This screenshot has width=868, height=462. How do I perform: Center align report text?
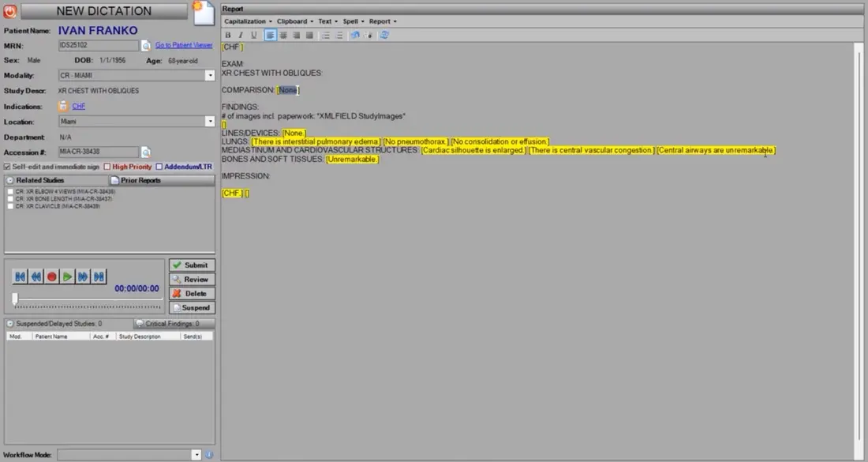[x=282, y=35]
